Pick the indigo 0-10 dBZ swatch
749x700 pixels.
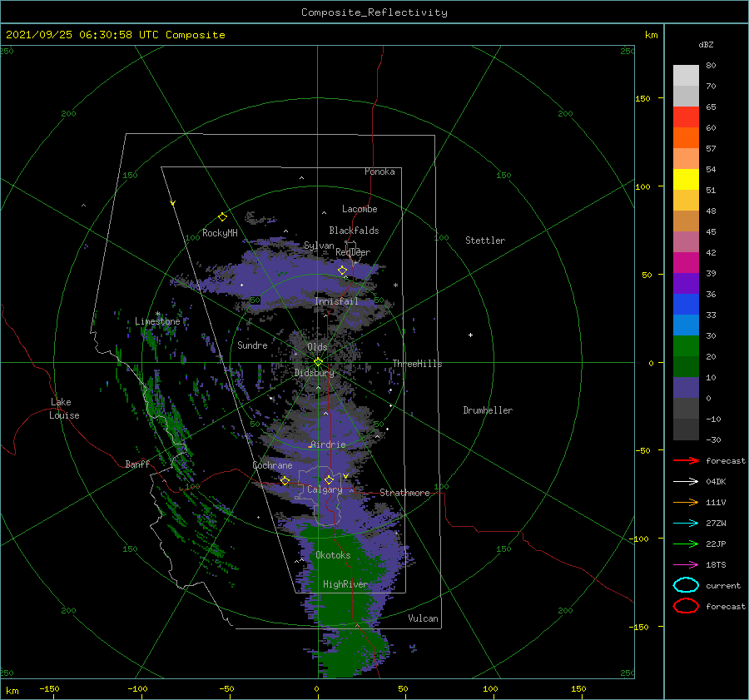pos(686,387)
